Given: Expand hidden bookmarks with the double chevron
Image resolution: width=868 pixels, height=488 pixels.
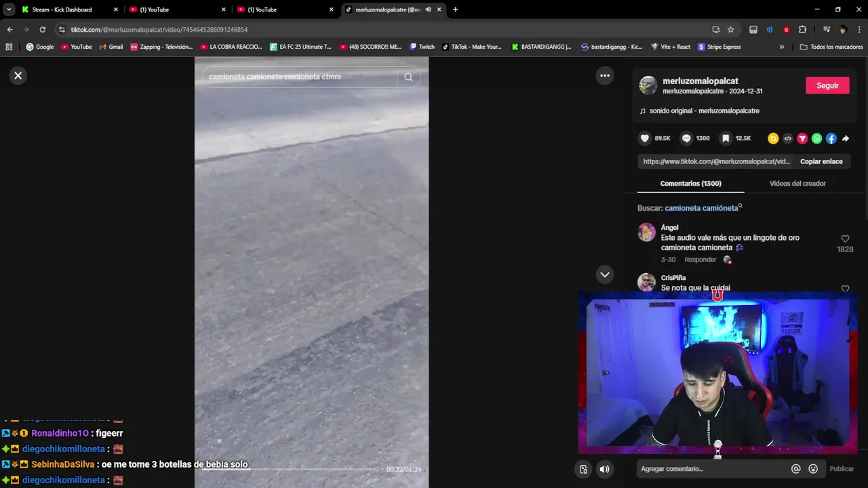Looking at the screenshot, I should click(x=781, y=47).
